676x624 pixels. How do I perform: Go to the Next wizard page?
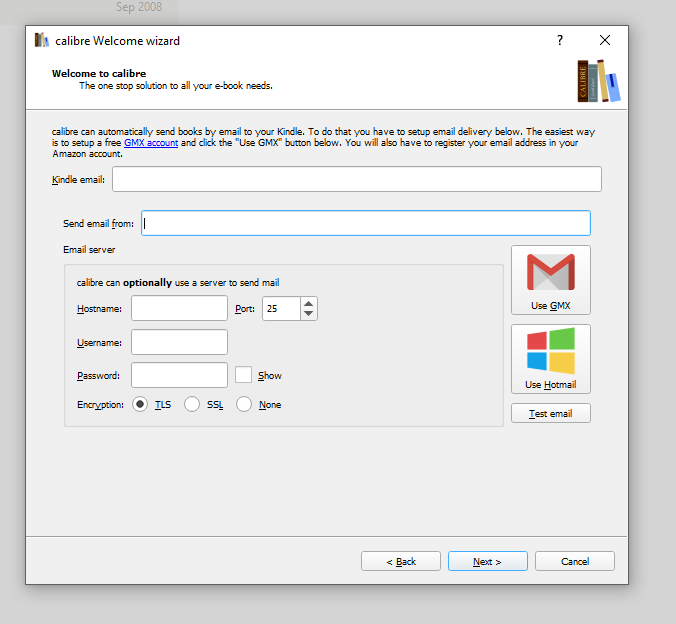pyautogui.click(x=487, y=561)
